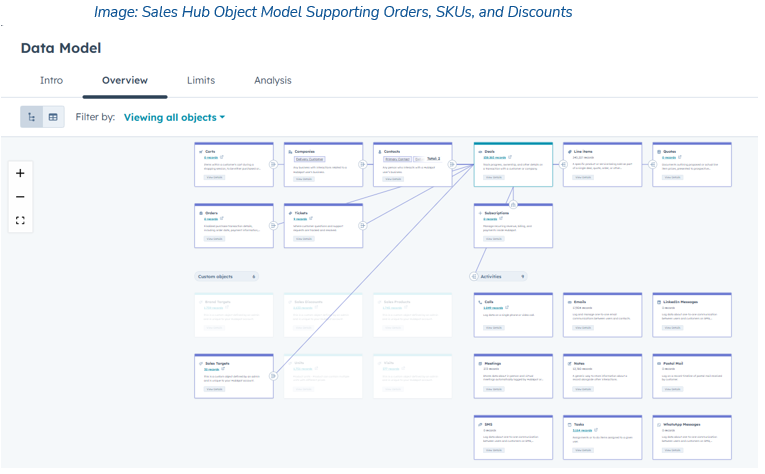765x474 pixels.
Task: Click View details on the Orders card
Action: coord(215,239)
